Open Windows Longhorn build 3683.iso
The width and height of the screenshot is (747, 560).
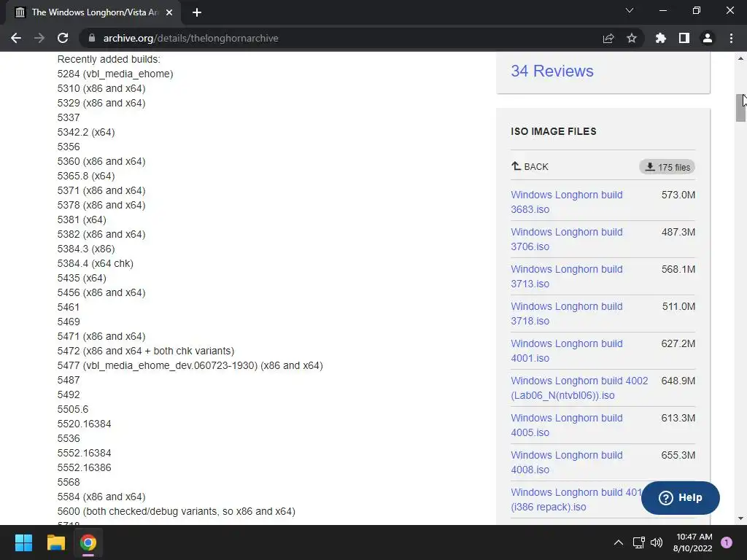(566, 202)
